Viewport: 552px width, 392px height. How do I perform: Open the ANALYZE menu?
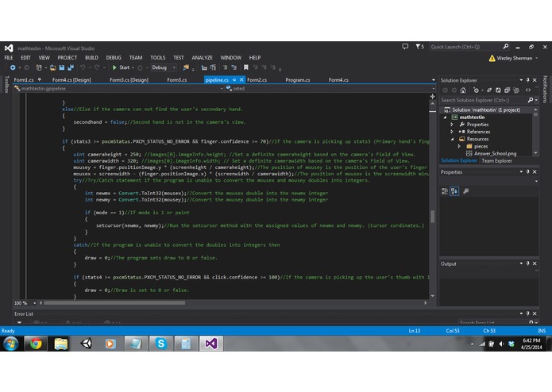pyautogui.click(x=202, y=58)
